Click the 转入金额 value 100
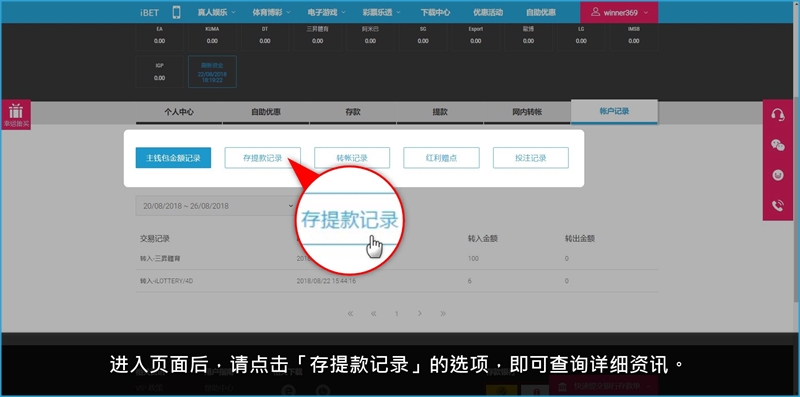 (473, 259)
